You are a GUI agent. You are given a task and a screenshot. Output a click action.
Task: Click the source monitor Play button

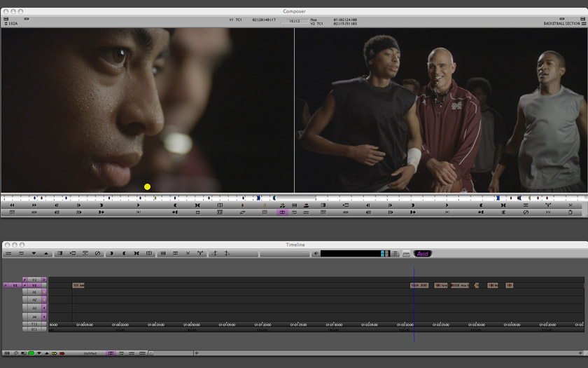tap(138, 205)
